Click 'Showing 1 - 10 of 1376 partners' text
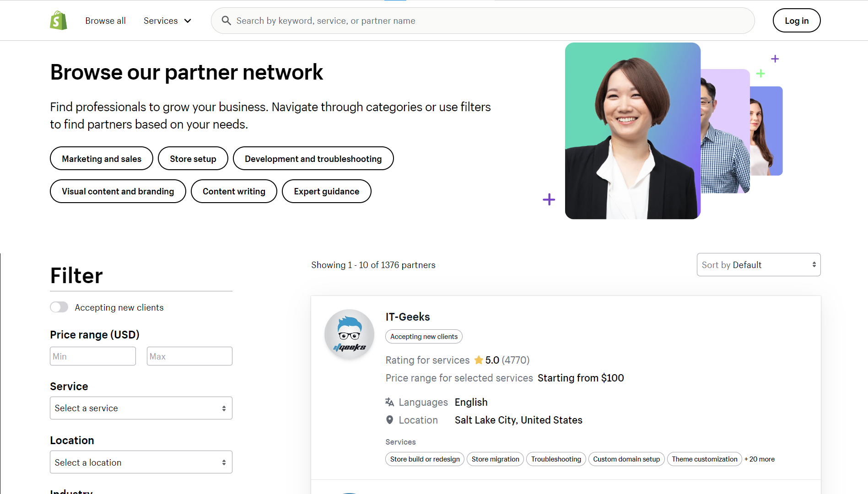This screenshot has height=494, width=868. (373, 265)
